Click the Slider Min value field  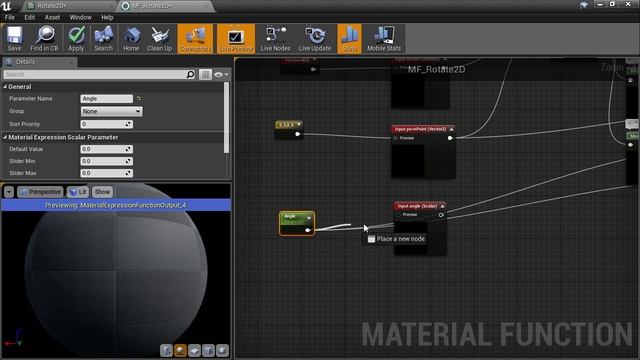(x=107, y=161)
